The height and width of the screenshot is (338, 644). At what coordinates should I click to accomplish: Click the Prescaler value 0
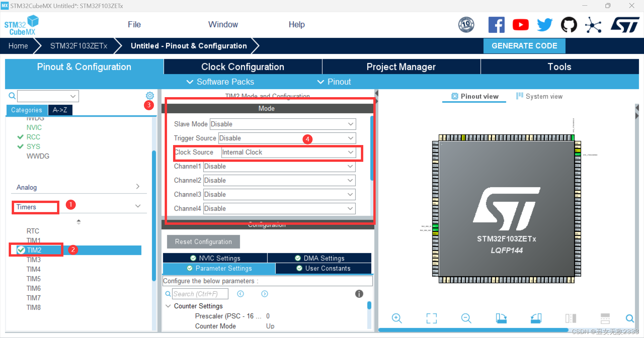point(268,316)
